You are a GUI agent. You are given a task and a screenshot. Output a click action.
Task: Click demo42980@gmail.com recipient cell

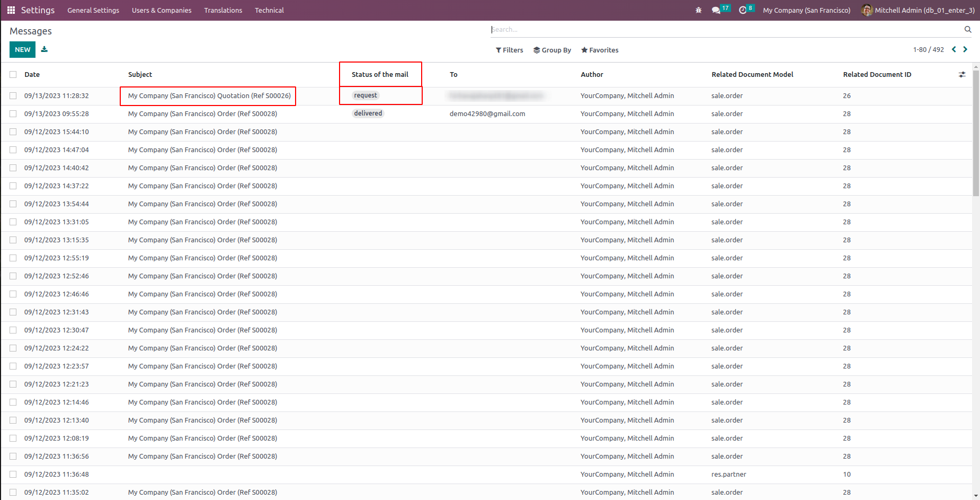(487, 114)
